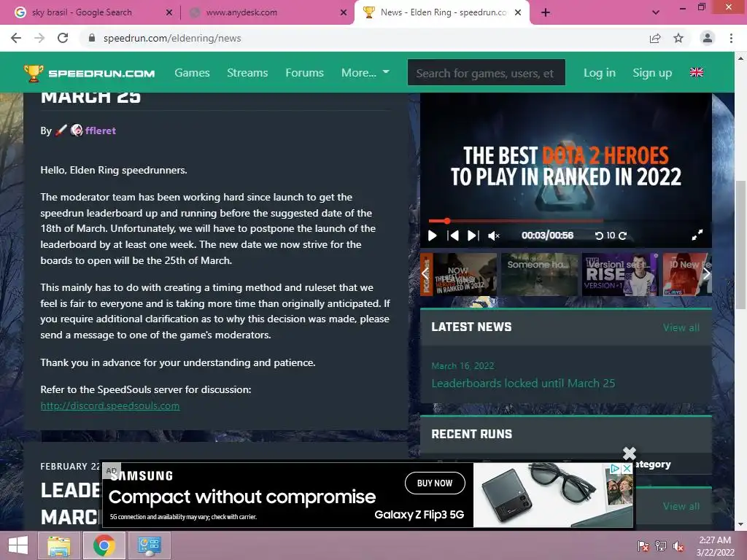Switch to sky brasil Google Search tab
This screenshot has width=747, height=560.
point(82,12)
